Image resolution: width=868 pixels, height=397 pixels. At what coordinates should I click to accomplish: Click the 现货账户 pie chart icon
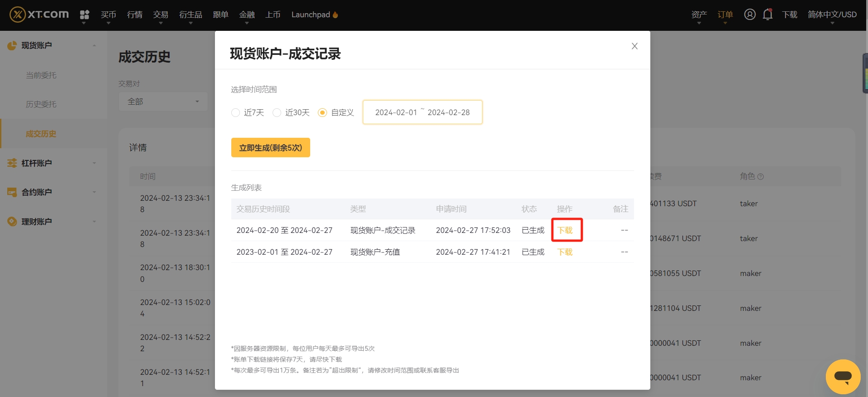[x=12, y=45]
